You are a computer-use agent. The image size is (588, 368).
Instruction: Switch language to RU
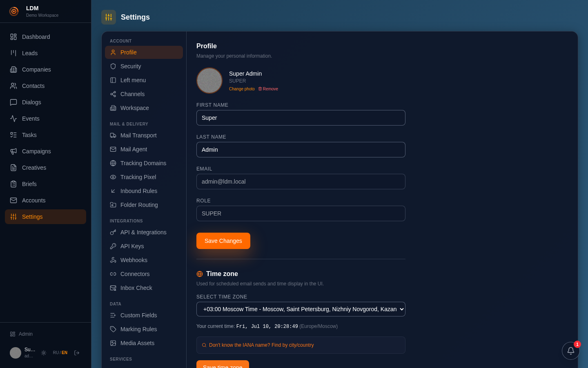(56, 353)
